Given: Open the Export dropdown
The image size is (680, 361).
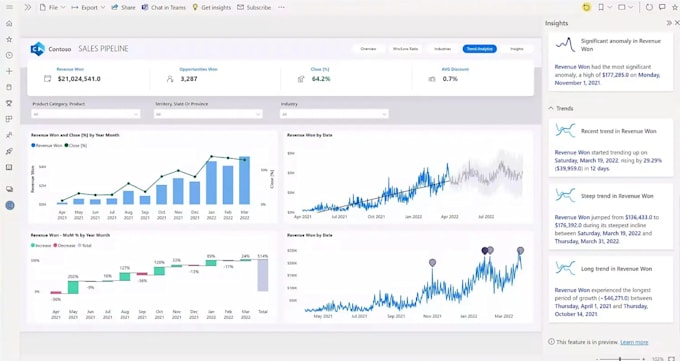Looking at the screenshot, I should pos(88,7).
